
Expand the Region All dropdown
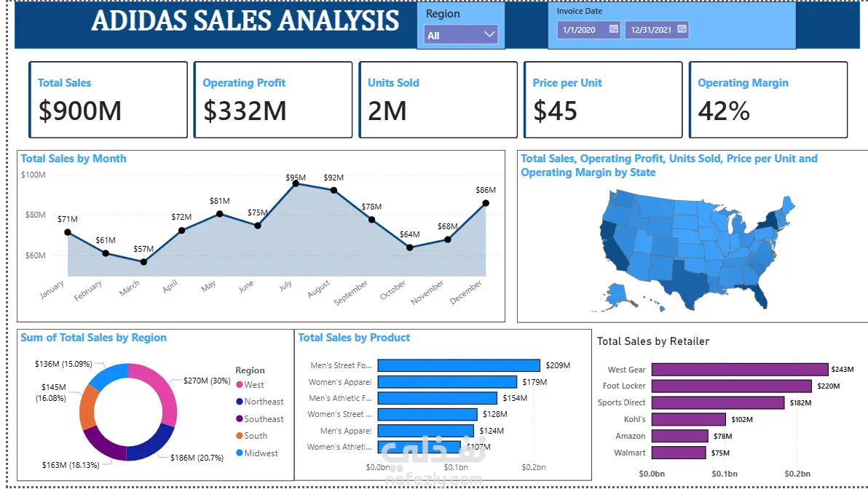point(460,35)
